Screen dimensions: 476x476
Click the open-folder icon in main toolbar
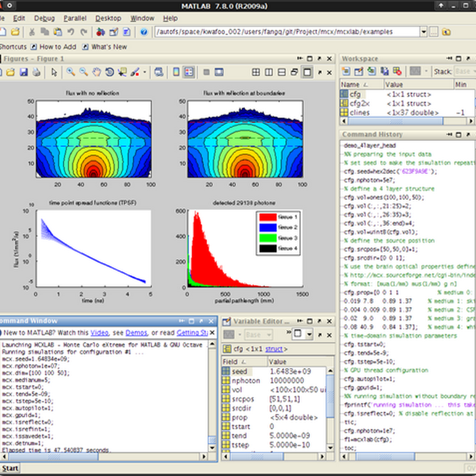point(15,32)
